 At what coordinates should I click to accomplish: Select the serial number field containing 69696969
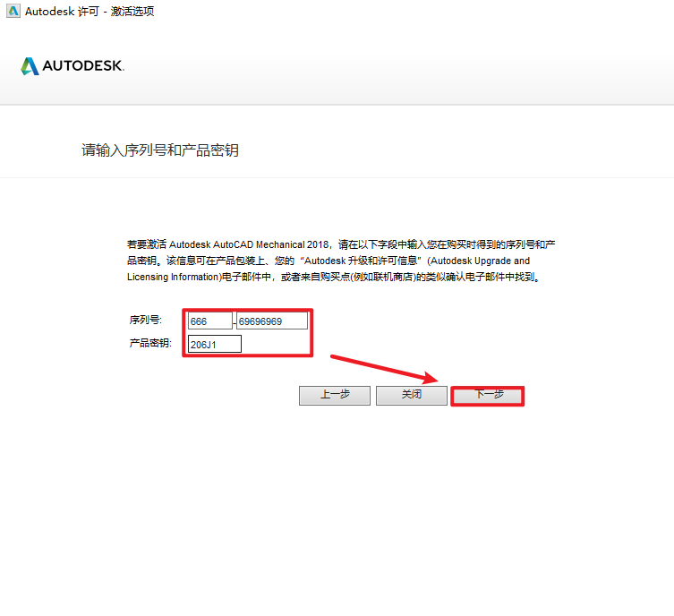tap(271, 321)
